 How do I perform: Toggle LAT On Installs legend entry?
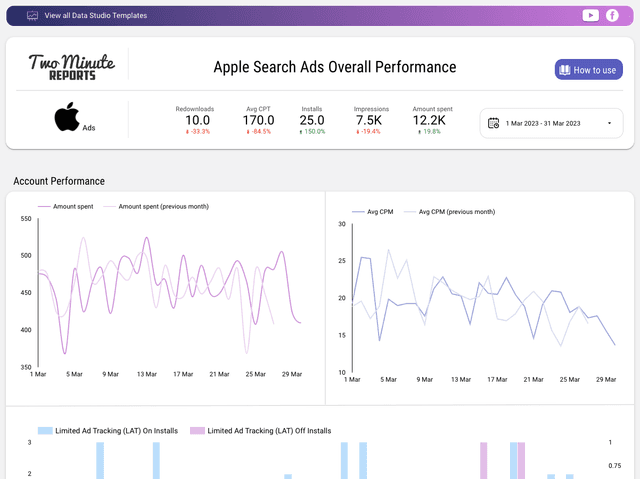[108, 430]
